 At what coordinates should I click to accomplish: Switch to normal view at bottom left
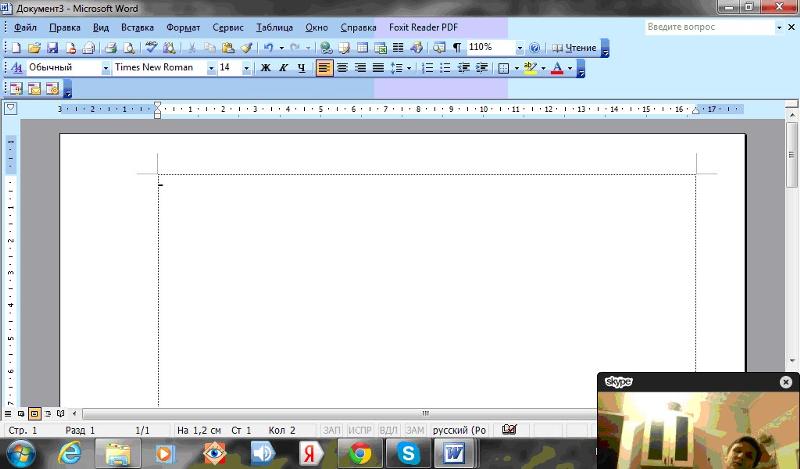(x=8, y=413)
